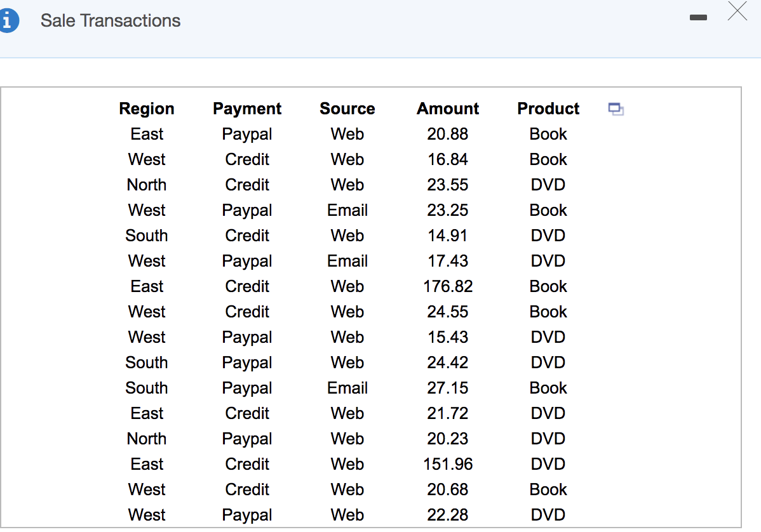
Task: Select the Product column header
Action: (548, 109)
